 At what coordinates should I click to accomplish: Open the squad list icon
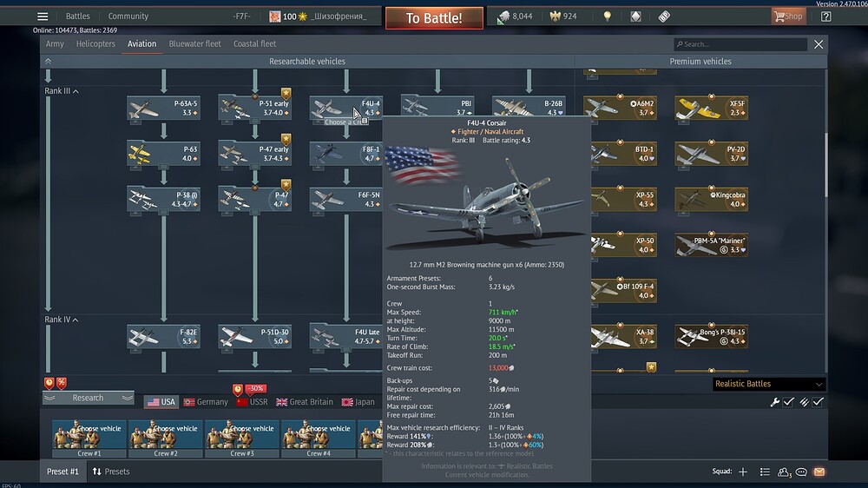click(x=765, y=472)
